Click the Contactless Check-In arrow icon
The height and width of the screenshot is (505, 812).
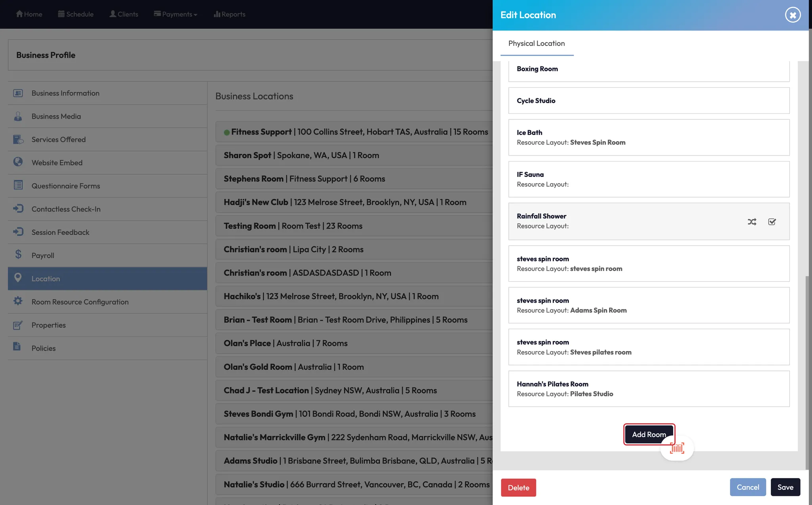(18, 208)
